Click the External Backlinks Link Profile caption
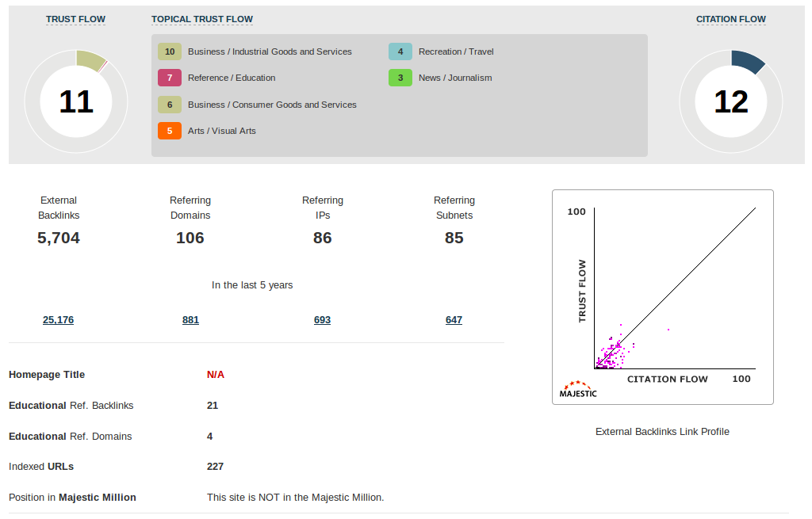 click(662, 432)
